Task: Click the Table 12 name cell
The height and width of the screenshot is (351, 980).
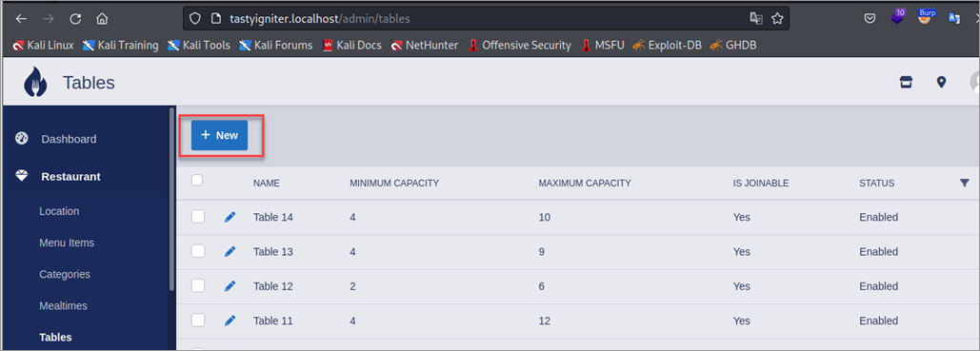Action: click(x=273, y=286)
